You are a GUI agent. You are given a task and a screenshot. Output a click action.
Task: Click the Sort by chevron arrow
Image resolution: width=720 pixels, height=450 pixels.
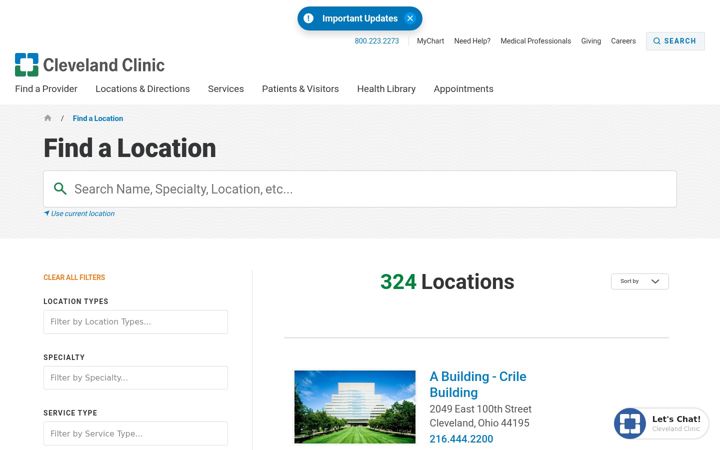(655, 281)
